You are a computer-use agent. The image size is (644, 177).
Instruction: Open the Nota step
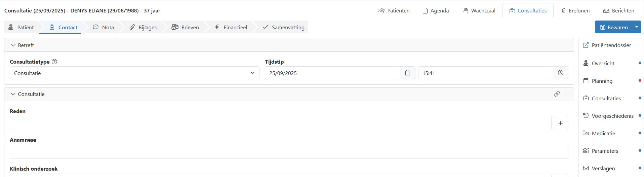pos(104,27)
